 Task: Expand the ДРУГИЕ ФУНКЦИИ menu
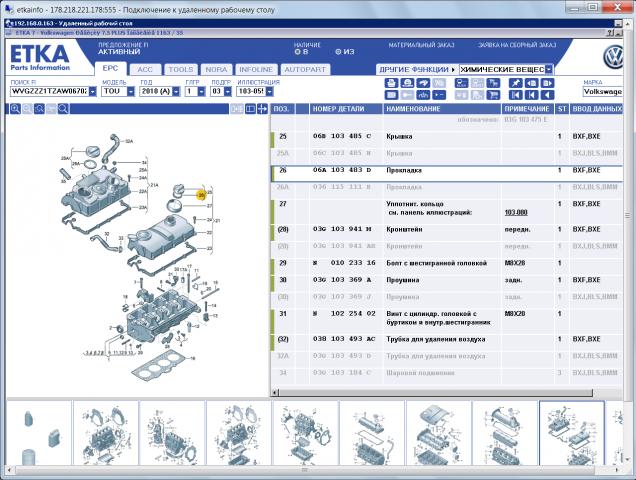417,69
